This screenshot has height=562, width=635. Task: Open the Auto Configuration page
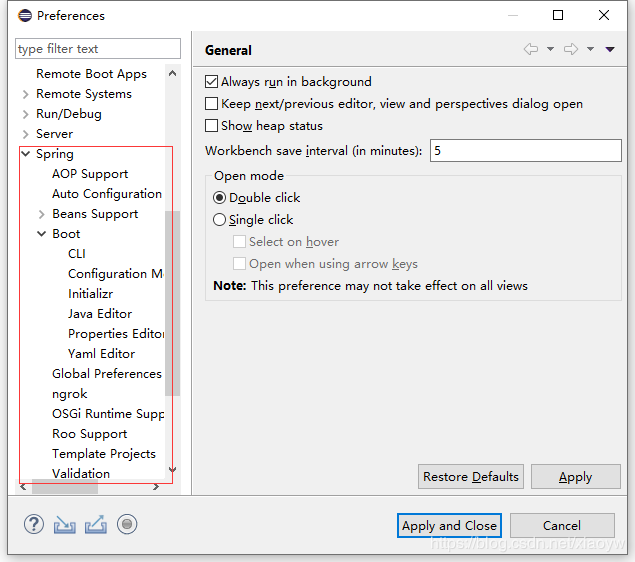[x=107, y=194]
